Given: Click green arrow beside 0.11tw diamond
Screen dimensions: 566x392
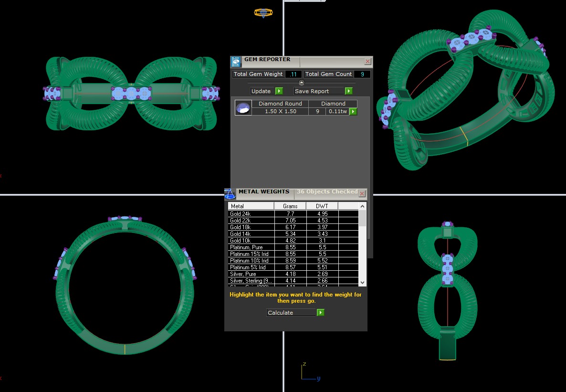Looking at the screenshot, I should [x=353, y=111].
